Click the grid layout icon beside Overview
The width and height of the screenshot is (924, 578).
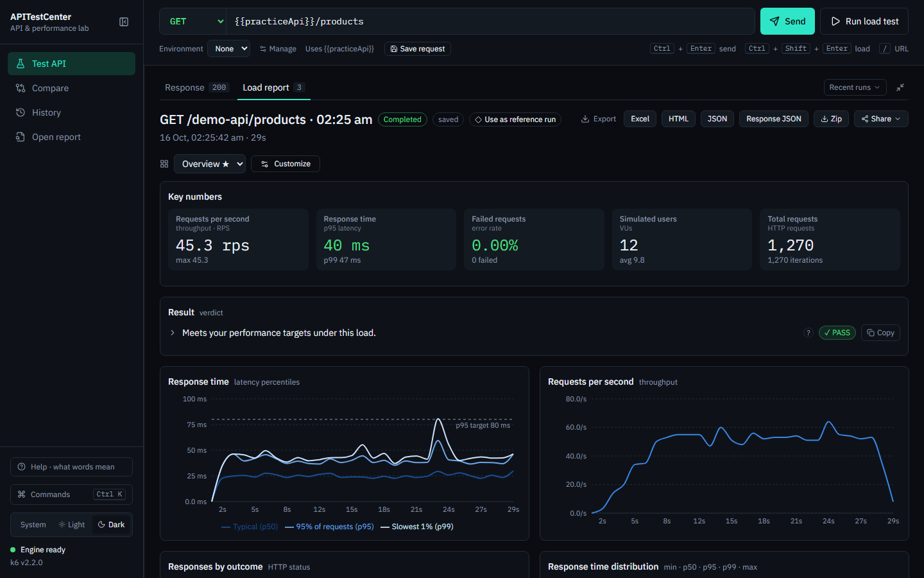(x=164, y=164)
